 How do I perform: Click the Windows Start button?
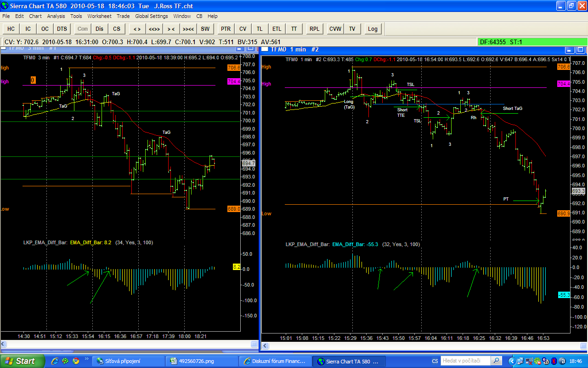pyautogui.click(x=22, y=361)
